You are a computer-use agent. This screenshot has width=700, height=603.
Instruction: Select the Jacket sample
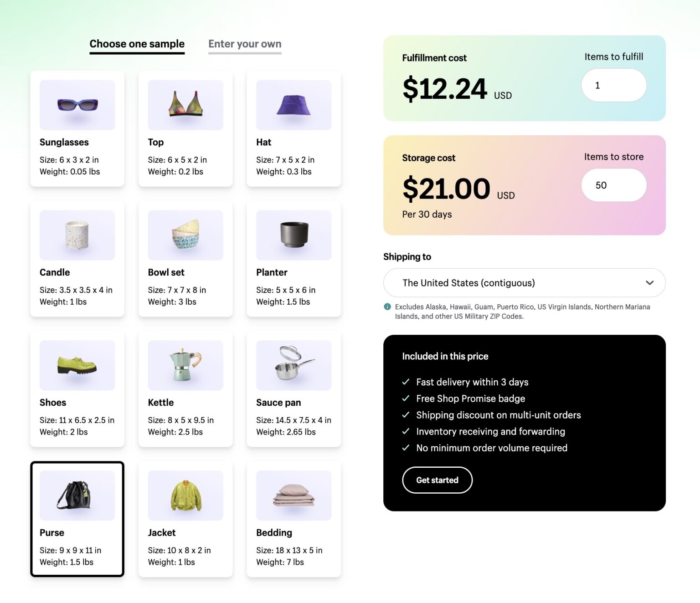[x=185, y=519]
